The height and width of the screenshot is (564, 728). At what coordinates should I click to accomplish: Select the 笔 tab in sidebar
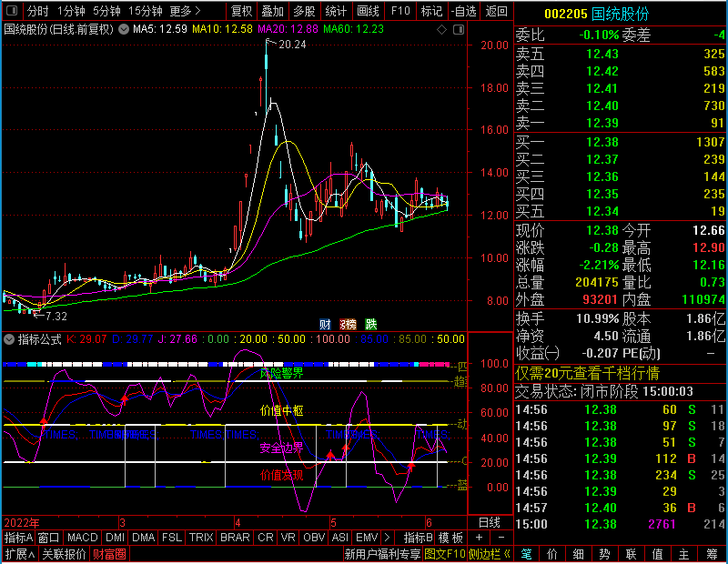(526, 554)
